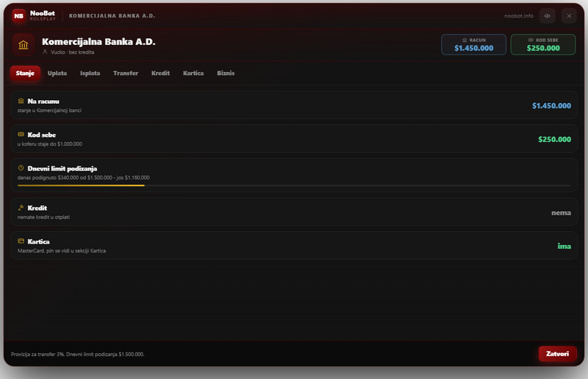The image size is (588, 379).
Task: Click the Kod sebe $250.000 header badge
Action: point(543,45)
